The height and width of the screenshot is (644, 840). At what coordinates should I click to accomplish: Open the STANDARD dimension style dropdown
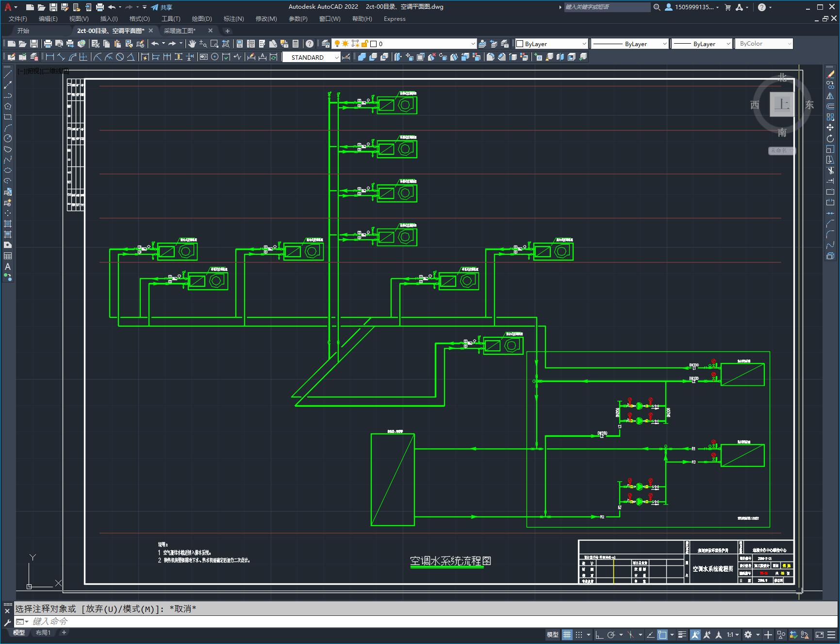click(x=311, y=57)
